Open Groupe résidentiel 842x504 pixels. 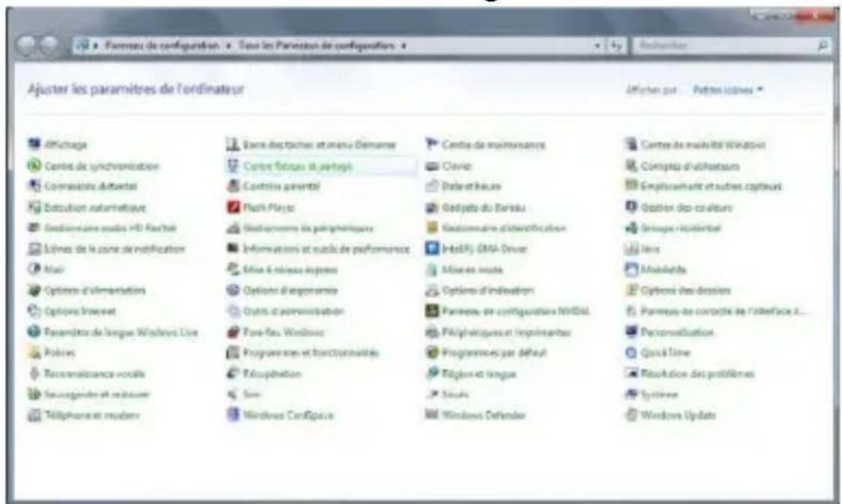pos(681,229)
